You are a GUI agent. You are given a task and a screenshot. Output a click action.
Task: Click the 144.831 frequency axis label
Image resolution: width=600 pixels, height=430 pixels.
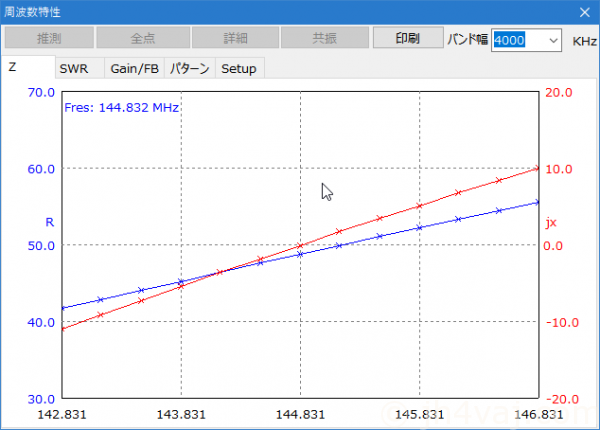(300, 413)
